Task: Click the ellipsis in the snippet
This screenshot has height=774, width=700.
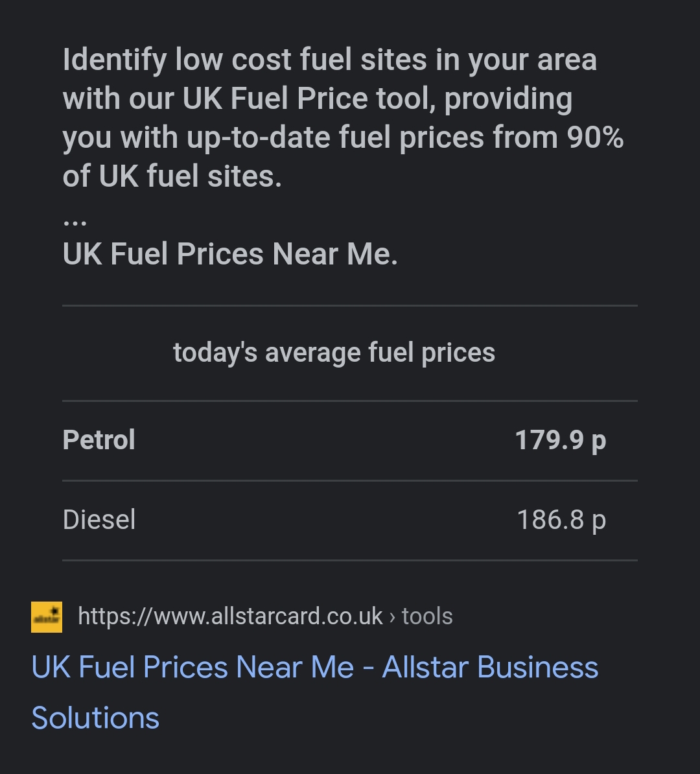Action: pyautogui.click(x=75, y=223)
